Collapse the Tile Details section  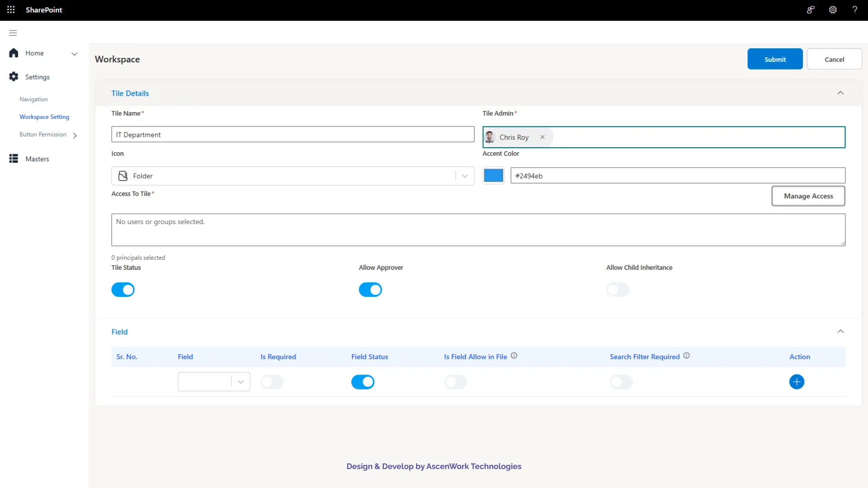[x=840, y=93]
